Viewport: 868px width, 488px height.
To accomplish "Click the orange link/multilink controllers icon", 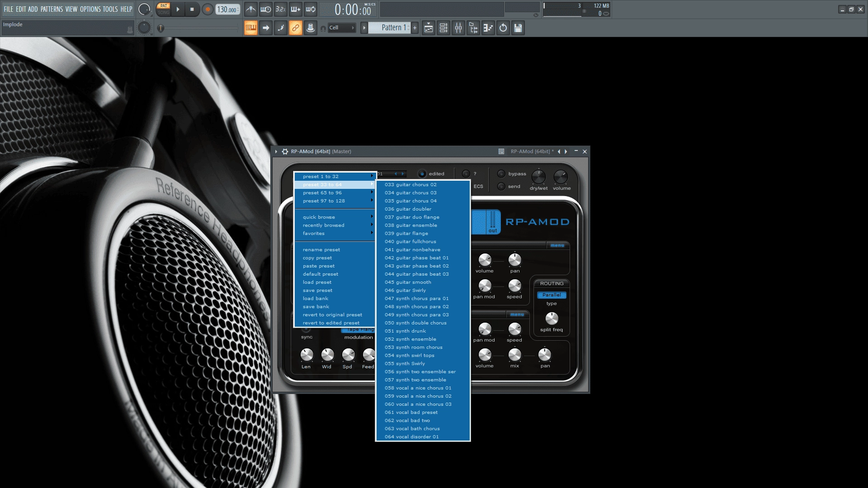I will pyautogui.click(x=296, y=28).
